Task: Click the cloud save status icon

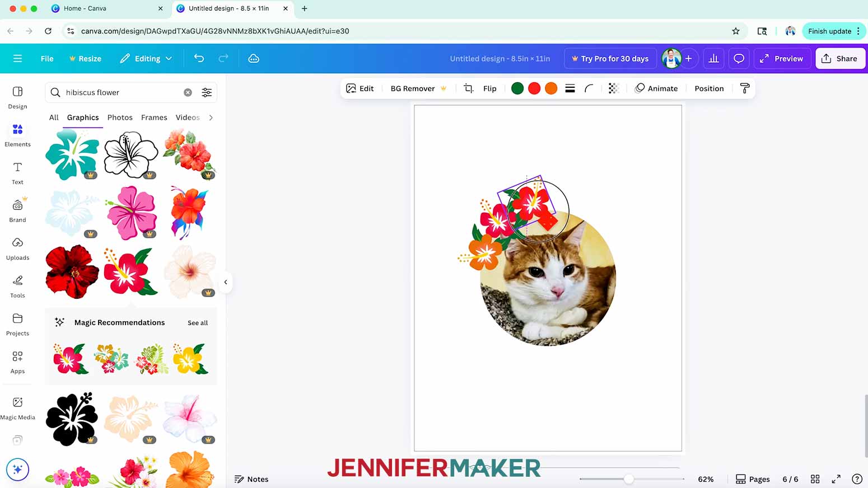Action: [254, 58]
